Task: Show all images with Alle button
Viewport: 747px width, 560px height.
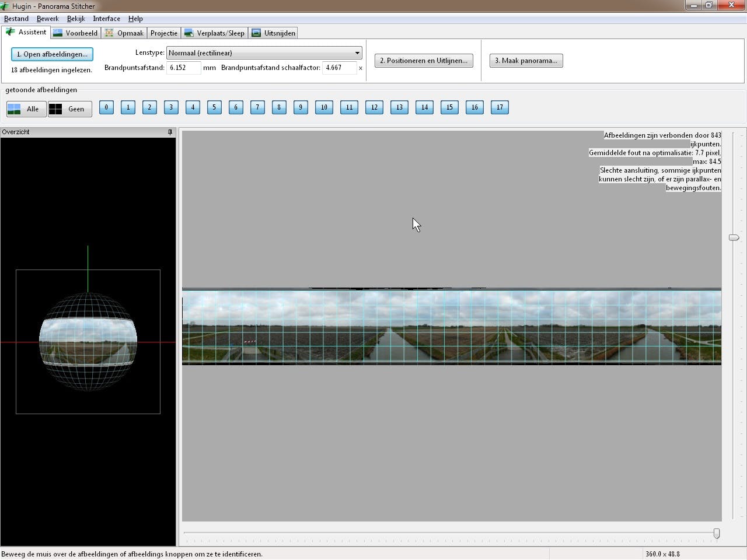Action: (x=26, y=109)
